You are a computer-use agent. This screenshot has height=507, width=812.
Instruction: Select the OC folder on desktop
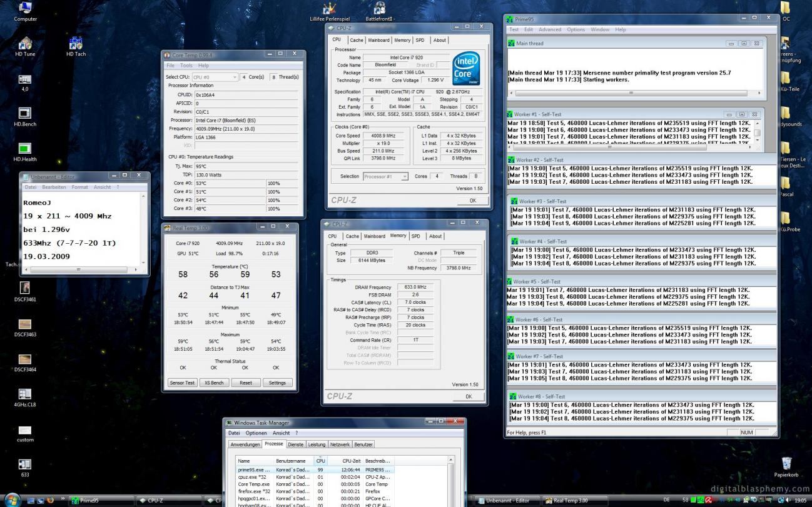click(x=786, y=11)
